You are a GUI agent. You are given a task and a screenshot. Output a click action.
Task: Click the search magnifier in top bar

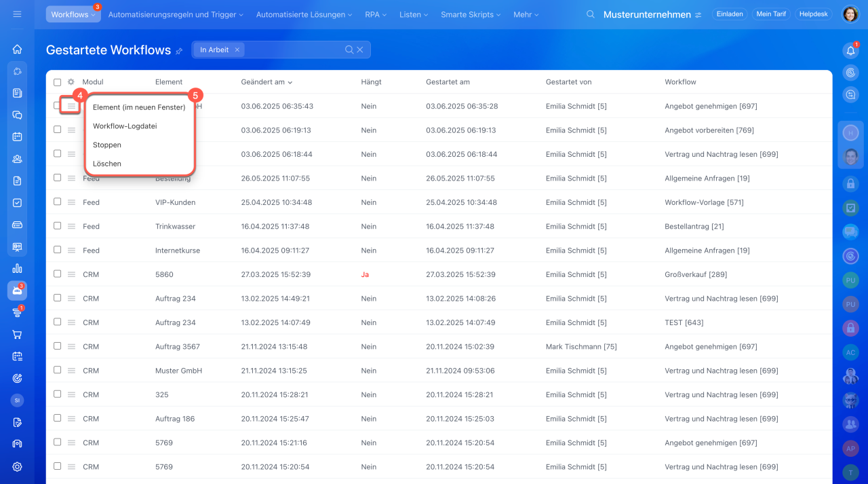pos(591,14)
